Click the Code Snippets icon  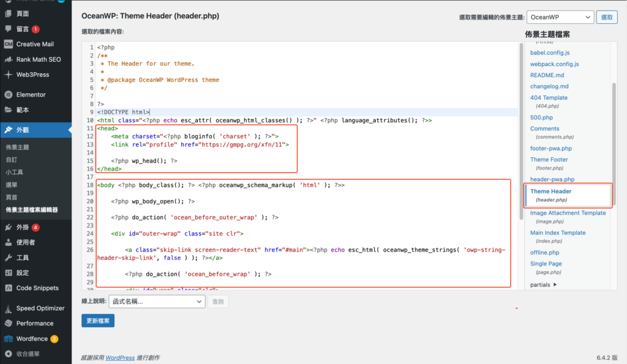(8, 288)
